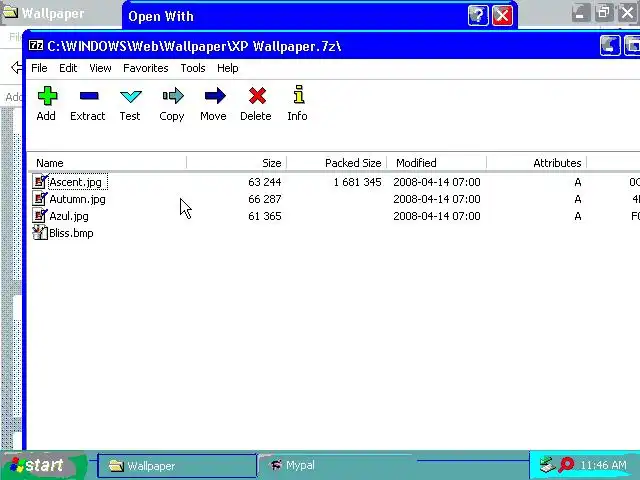Image resolution: width=640 pixels, height=480 pixels.
Task: Sort by the Attributes column header
Action: click(537, 163)
